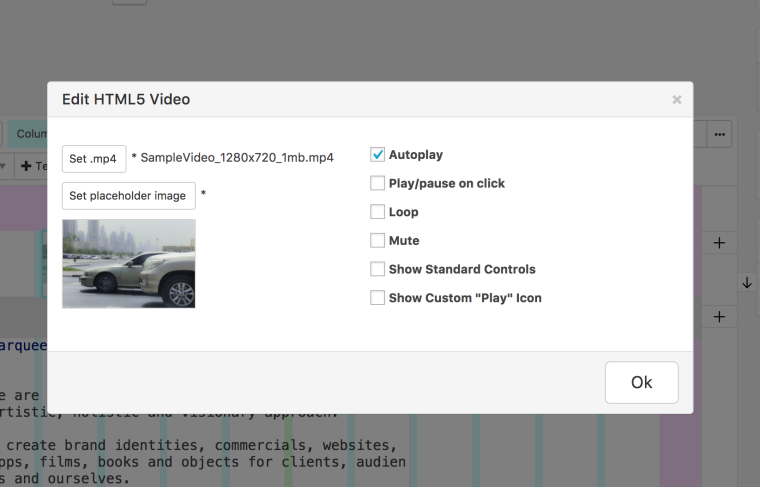Enable Play/pause on click option
This screenshot has height=487, width=760.
point(378,184)
